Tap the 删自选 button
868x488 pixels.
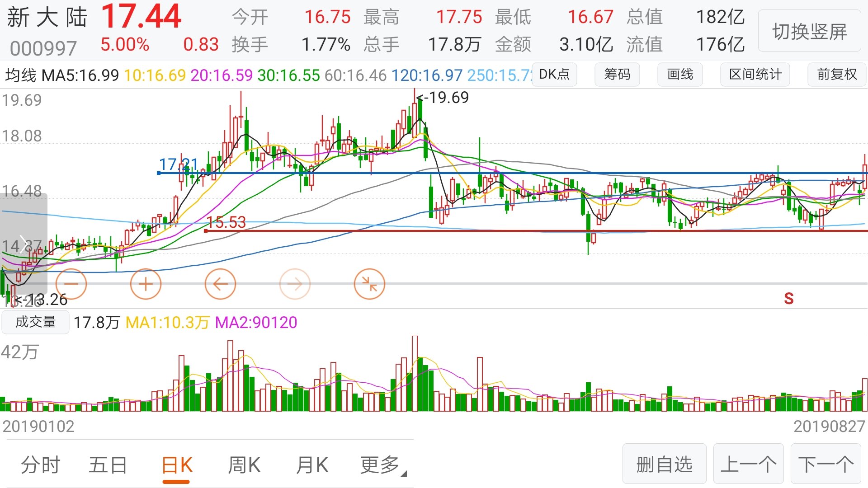(x=664, y=464)
